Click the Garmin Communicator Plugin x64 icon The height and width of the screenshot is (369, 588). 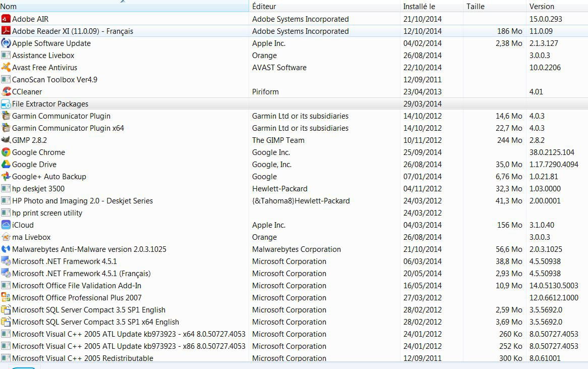pos(6,128)
